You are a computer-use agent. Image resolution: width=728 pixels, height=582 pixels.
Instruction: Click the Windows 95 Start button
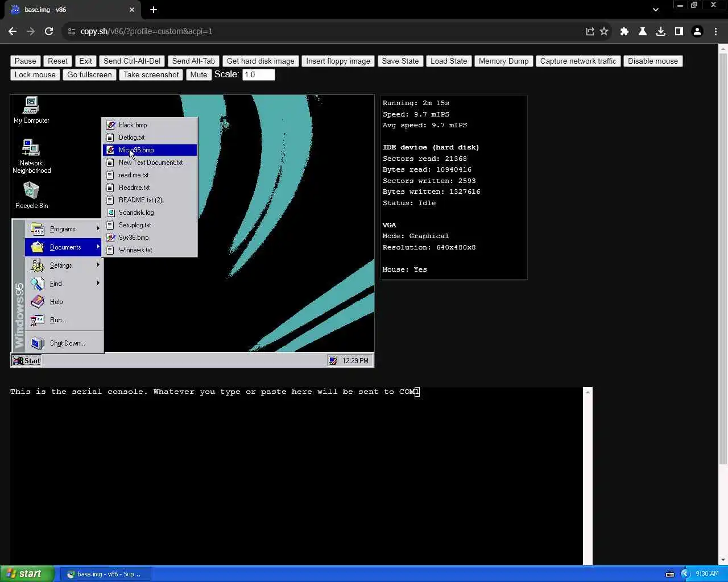coord(27,360)
